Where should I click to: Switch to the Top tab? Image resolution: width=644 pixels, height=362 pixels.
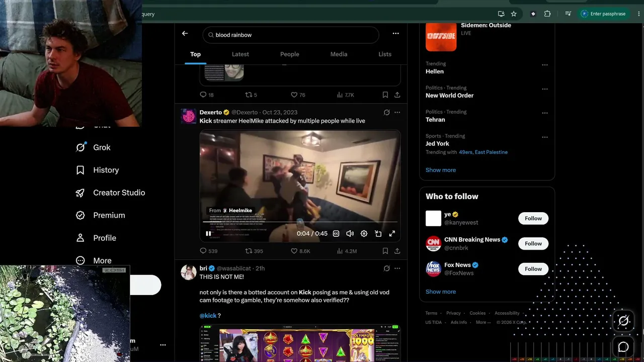tap(195, 54)
